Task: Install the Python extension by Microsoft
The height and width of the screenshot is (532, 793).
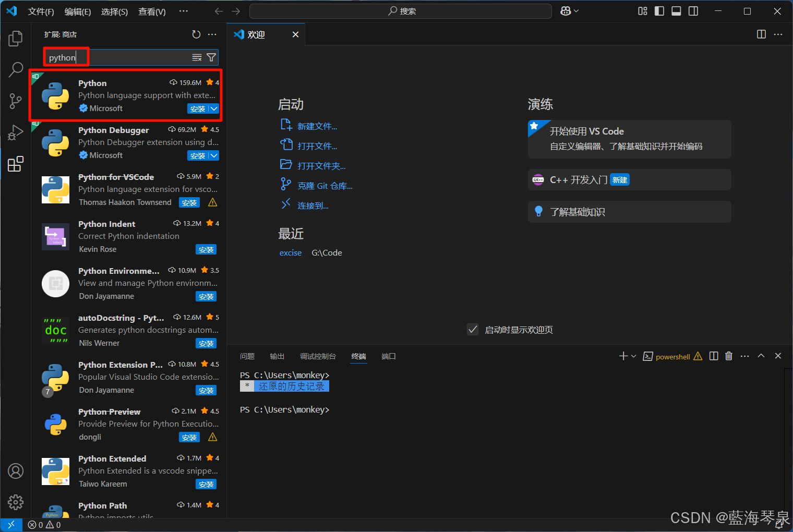Action: [198, 108]
